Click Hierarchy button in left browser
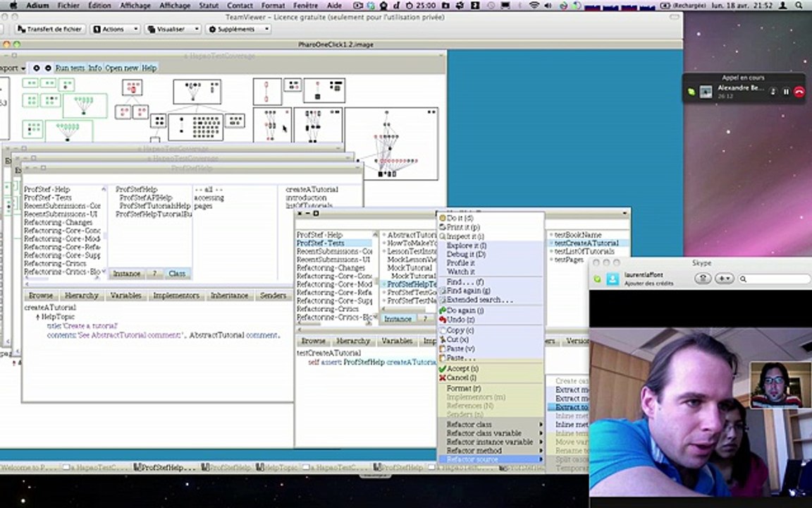This screenshot has width=812, height=508. (x=81, y=296)
